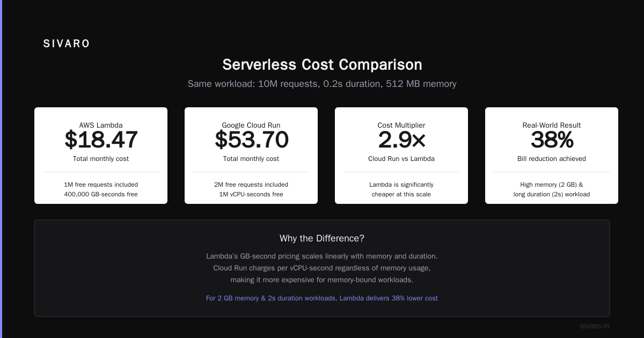Viewport: 644px width, 338px height.
Task: Select the Serverless Cost Comparison heading
Action: point(322,65)
